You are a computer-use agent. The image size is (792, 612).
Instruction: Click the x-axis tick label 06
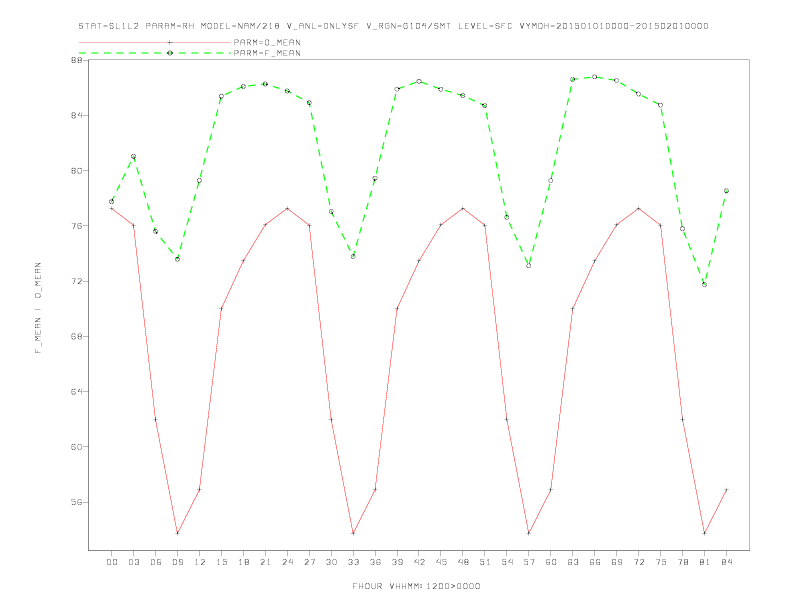click(156, 562)
